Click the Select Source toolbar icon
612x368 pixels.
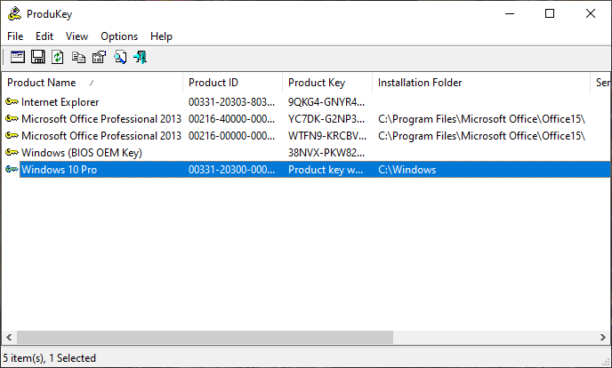pyautogui.click(x=18, y=57)
